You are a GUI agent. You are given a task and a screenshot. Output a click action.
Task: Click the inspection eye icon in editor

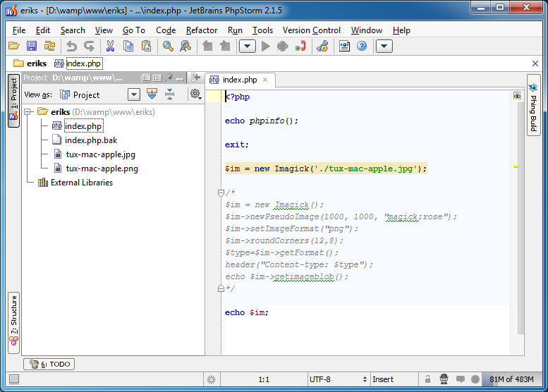517,95
